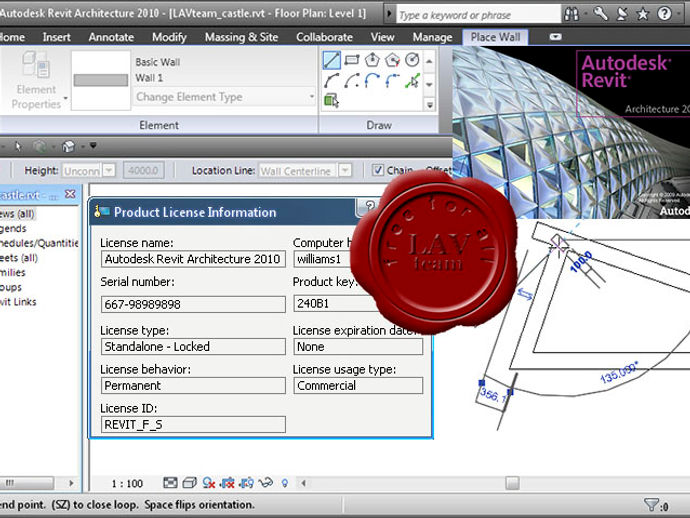Select the Fillet Arc tool
Image resolution: width=690 pixels, height=518 pixels.
click(x=392, y=81)
